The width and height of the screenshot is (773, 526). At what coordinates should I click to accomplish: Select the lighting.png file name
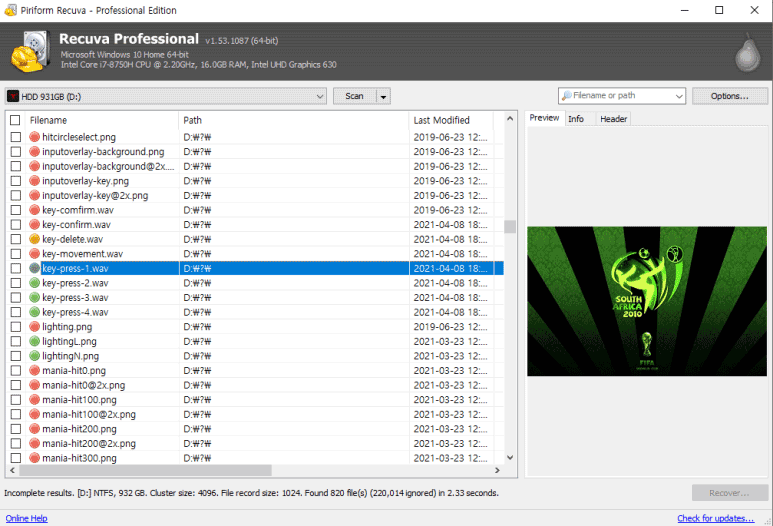click(x=67, y=327)
